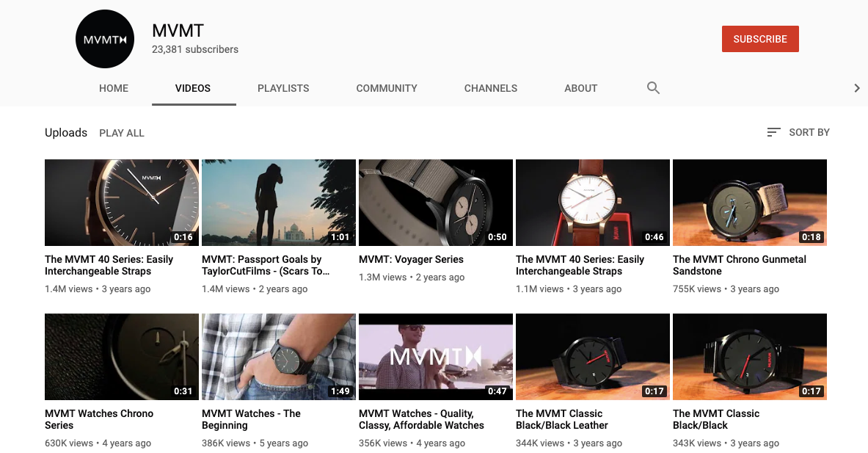Click the 1.3M views 2 years ago text

pyautogui.click(x=412, y=278)
